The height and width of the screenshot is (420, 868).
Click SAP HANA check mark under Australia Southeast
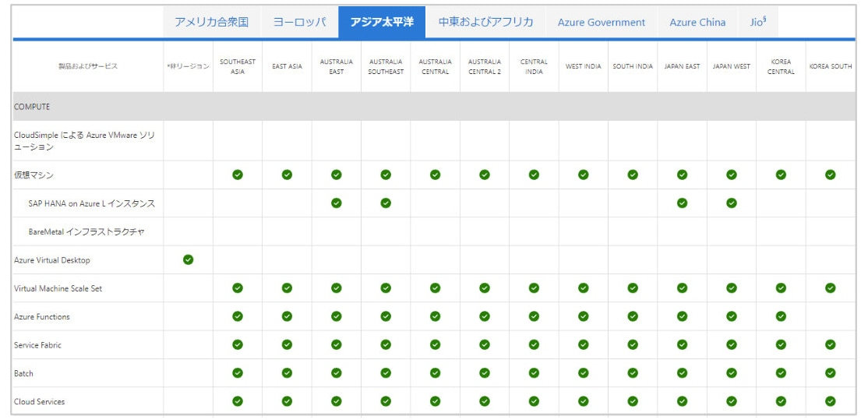pyautogui.click(x=386, y=203)
